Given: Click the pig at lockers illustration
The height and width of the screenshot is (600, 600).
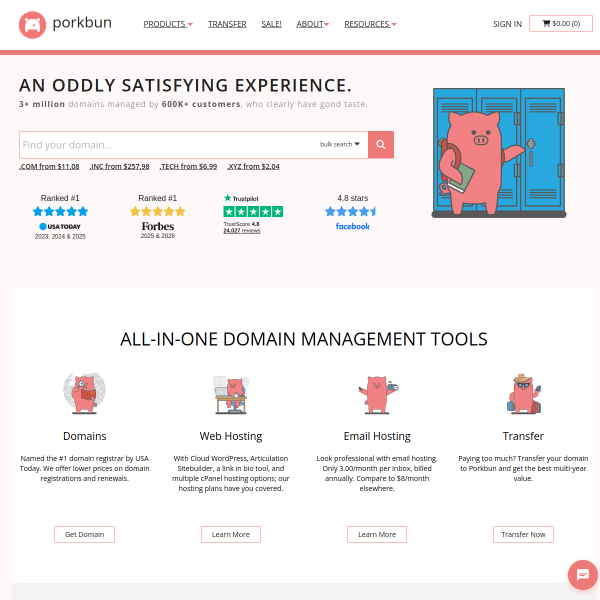Looking at the screenshot, I should point(499,153).
